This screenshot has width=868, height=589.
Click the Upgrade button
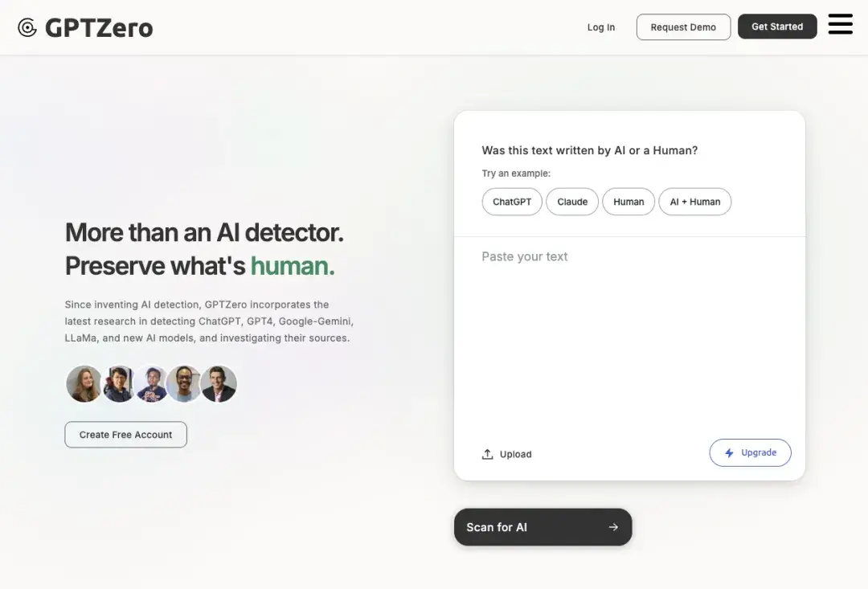[x=750, y=453]
